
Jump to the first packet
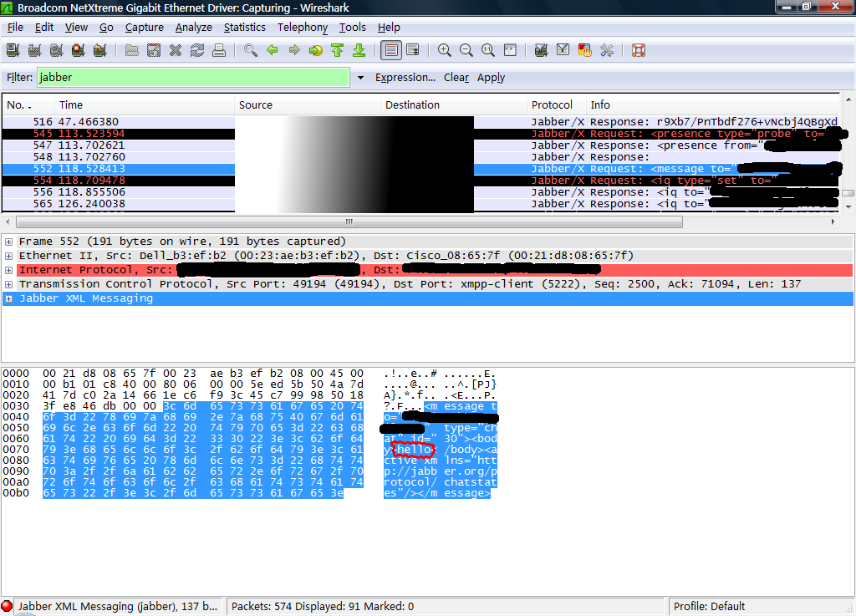coord(338,51)
